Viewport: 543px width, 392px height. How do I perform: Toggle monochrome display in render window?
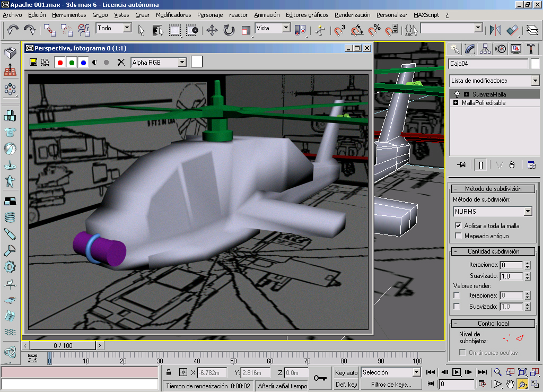click(106, 63)
